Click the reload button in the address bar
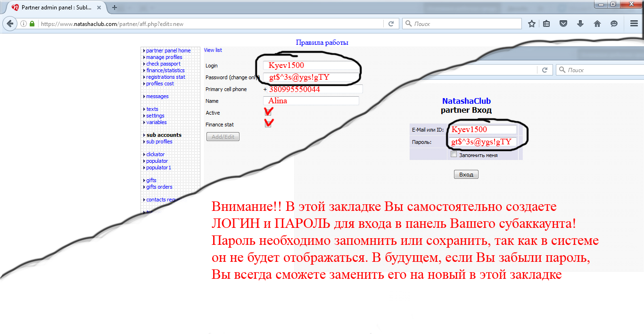Viewport: 644px width, 334px height. tap(391, 24)
